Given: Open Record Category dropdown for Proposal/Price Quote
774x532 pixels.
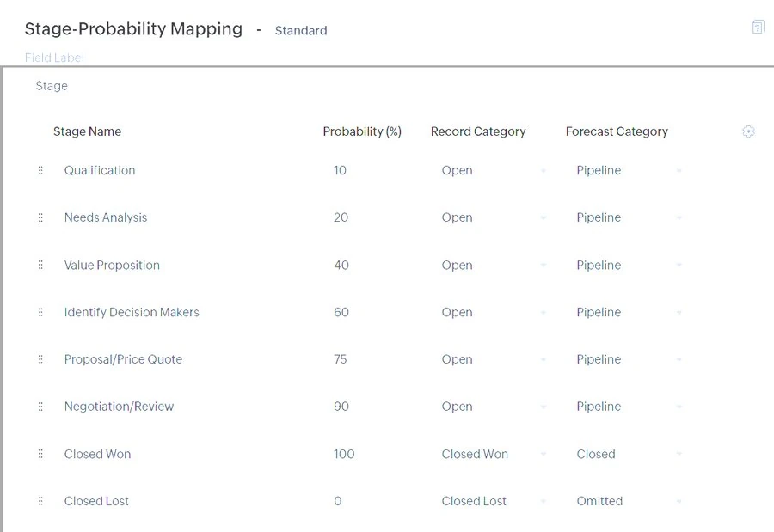Looking at the screenshot, I should (x=494, y=359).
